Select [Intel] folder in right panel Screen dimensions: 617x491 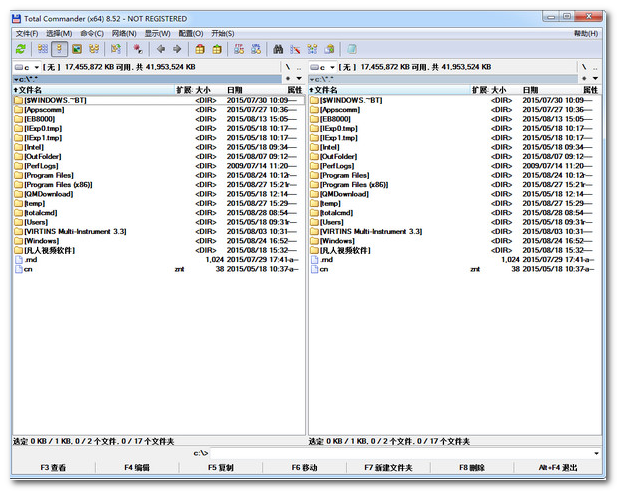coord(452,148)
